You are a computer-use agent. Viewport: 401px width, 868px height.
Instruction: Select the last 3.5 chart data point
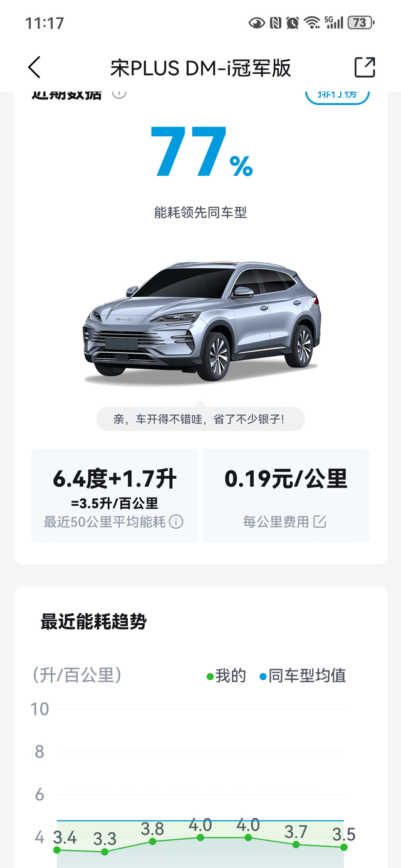[x=344, y=847]
